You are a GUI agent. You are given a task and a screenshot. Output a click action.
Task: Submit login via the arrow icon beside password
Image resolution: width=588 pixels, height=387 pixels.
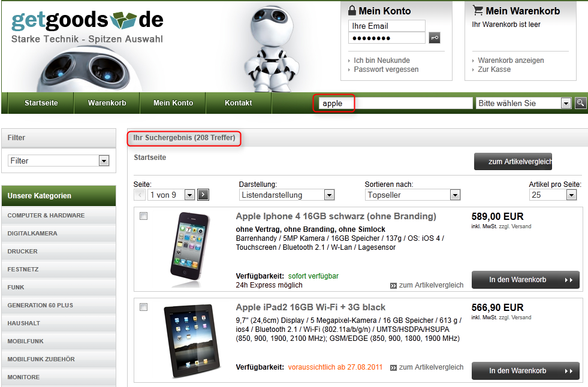[434, 37]
